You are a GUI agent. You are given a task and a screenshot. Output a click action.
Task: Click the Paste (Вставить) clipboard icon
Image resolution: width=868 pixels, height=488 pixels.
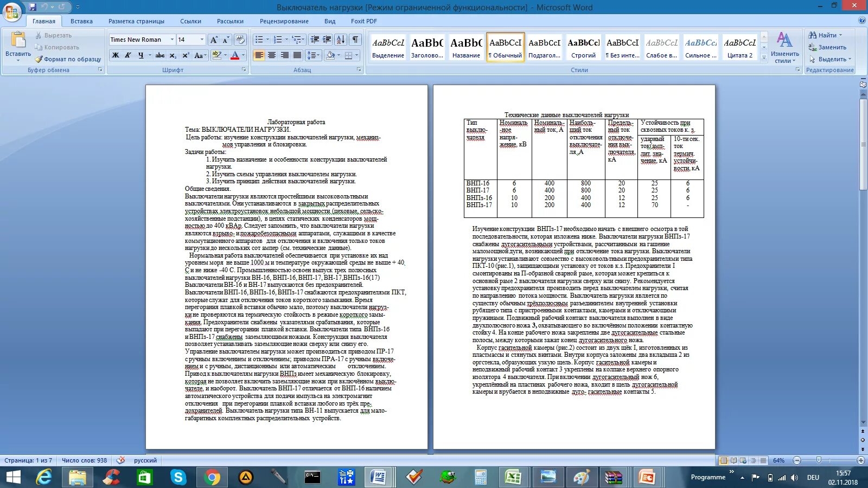point(18,41)
